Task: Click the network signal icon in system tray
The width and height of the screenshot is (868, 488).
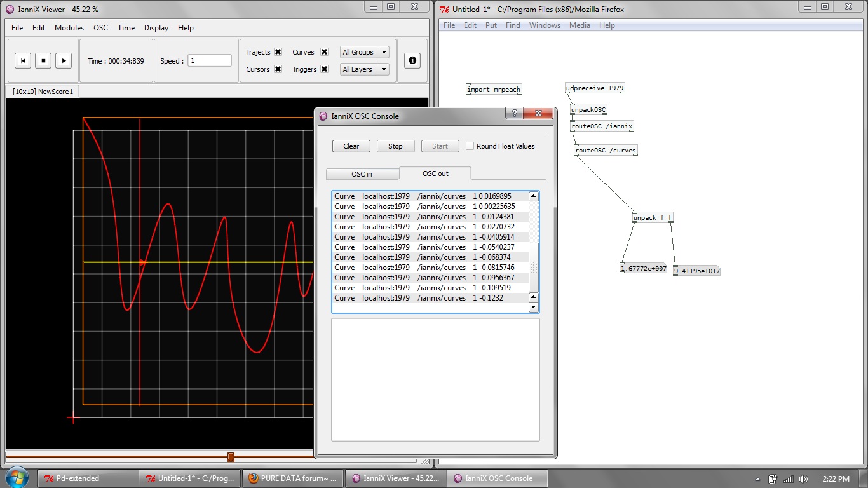Action: pyautogui.click(x=789, y=479)
